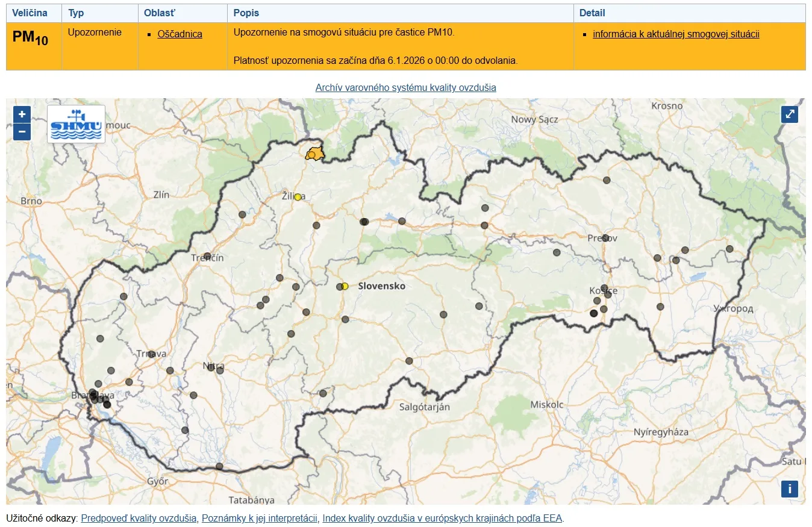Select the station marker at Trnava

point(151,354)
